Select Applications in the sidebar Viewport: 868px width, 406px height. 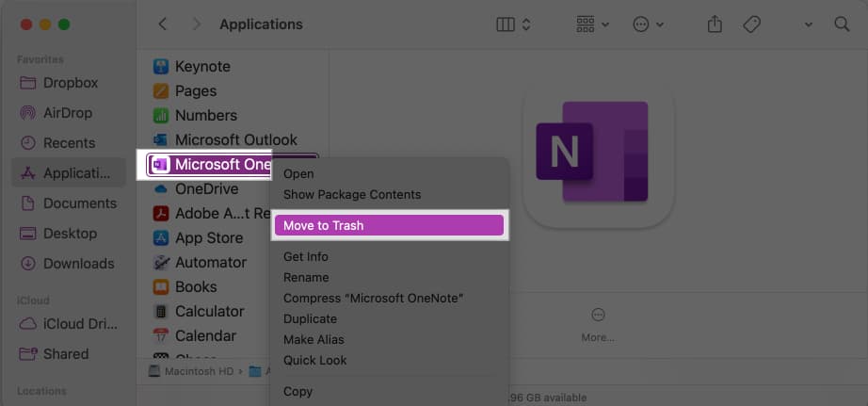coord(70,172)
